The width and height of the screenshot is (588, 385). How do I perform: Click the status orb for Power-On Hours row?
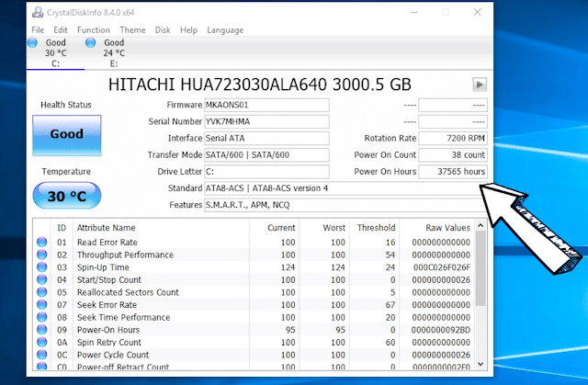point(42,330)
